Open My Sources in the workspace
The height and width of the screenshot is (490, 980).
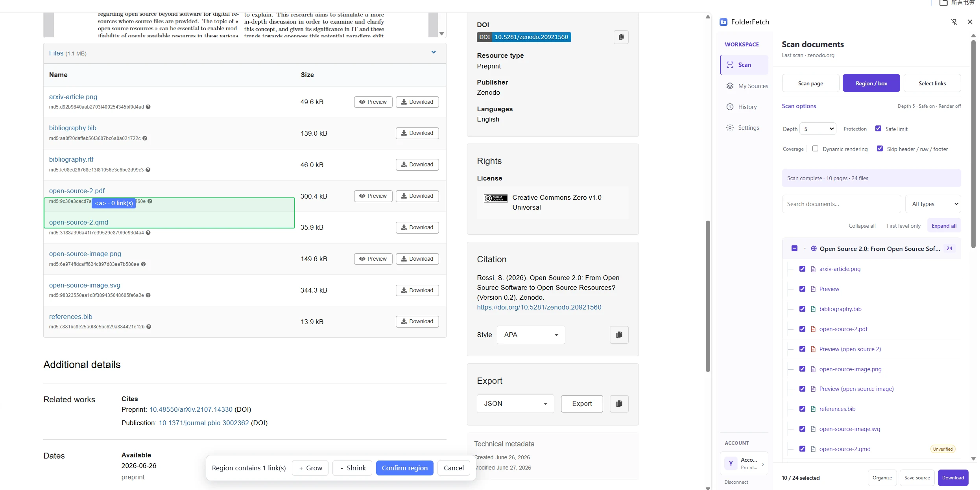(746, 86)
